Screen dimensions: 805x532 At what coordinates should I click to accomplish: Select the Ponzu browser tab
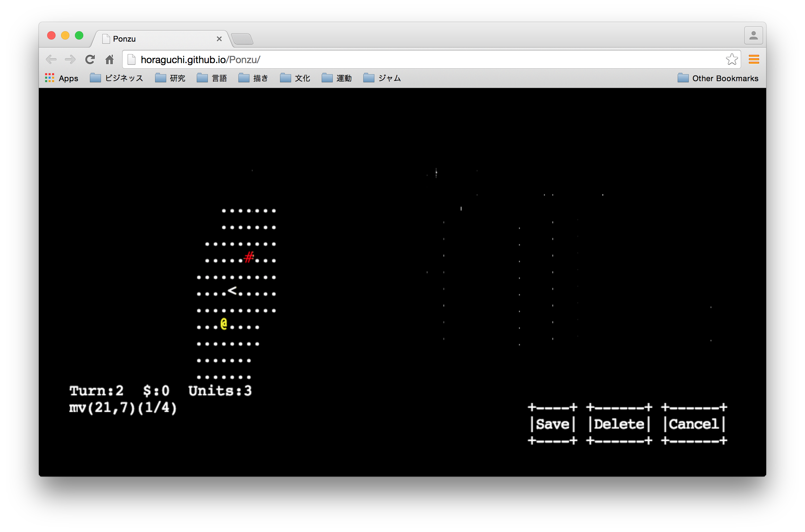[161, 39]
